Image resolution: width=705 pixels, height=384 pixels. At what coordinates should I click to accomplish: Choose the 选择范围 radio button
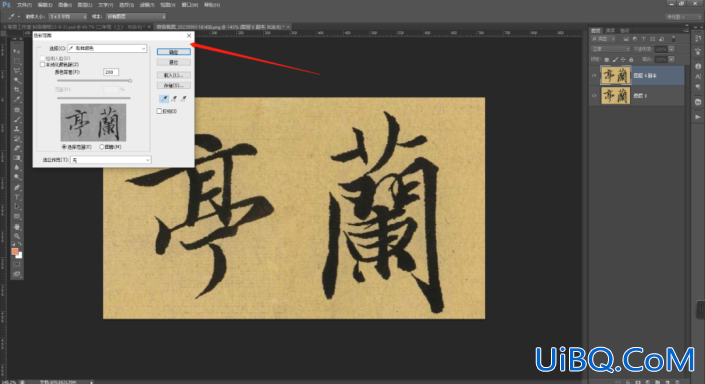tap(64, 147)
